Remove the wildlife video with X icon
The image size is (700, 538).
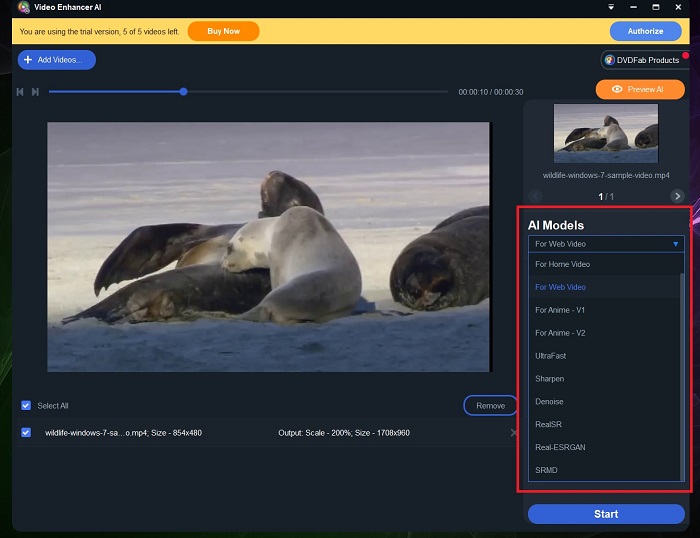coord(514,433)
